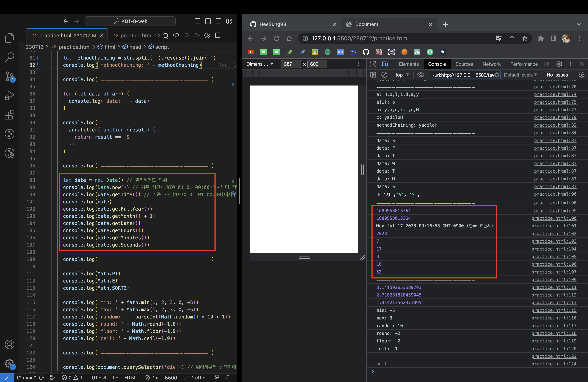Open Accounts menu in VS Code
The height and width of the screenshot is (382, 588).
(9, 344)
